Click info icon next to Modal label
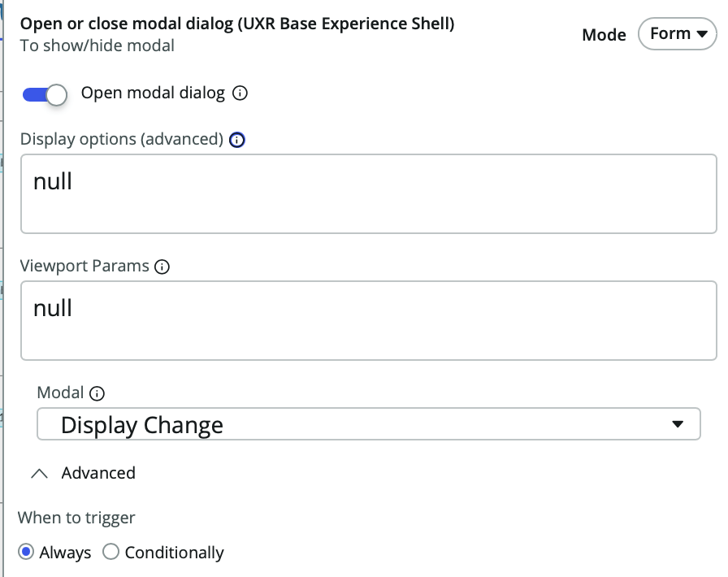The height and width of the screenshot is (577, 728). (x=97, y=394)
